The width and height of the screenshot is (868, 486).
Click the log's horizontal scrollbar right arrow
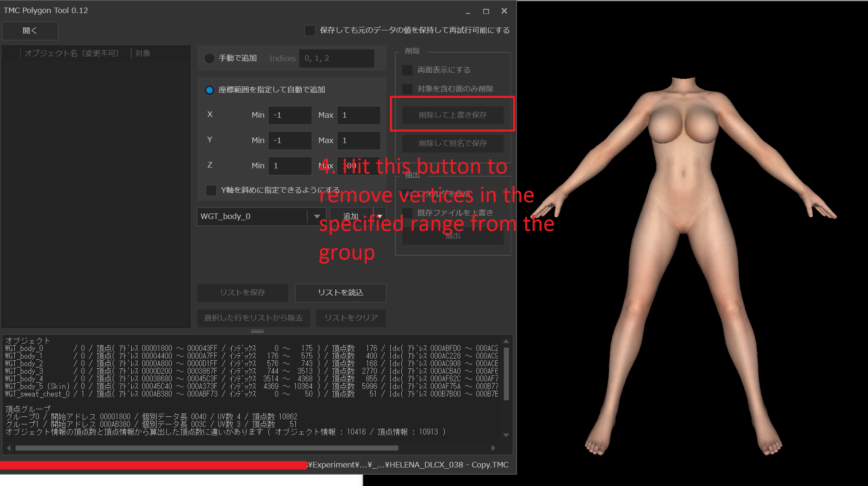(493, 448)
